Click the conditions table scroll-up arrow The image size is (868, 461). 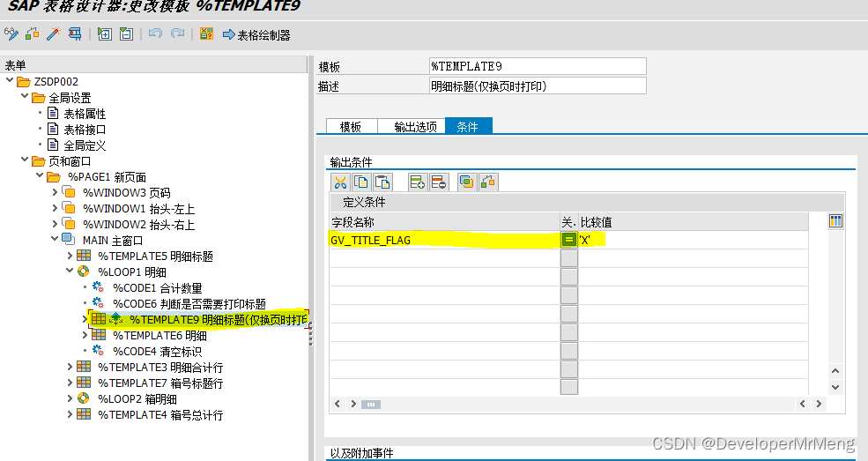pyautogui.click(x=835, y=371)
